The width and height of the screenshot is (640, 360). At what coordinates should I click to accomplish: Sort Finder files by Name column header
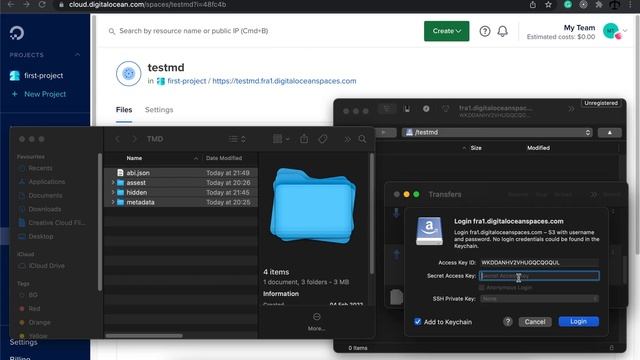pyautogui.click(x=134, y=158)
